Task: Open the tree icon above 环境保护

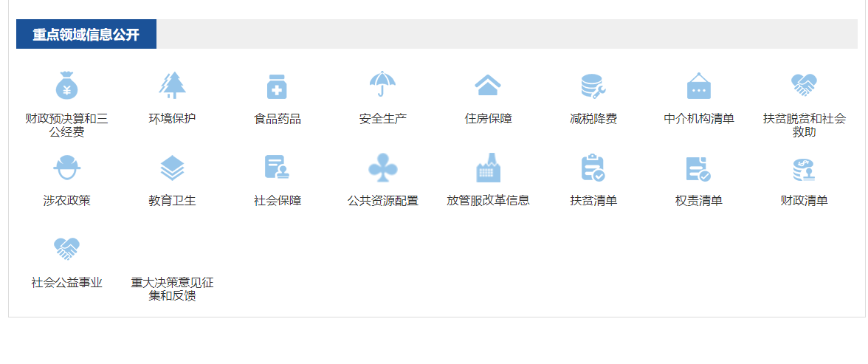Action: pyautogui.click(x=172, y=86)
